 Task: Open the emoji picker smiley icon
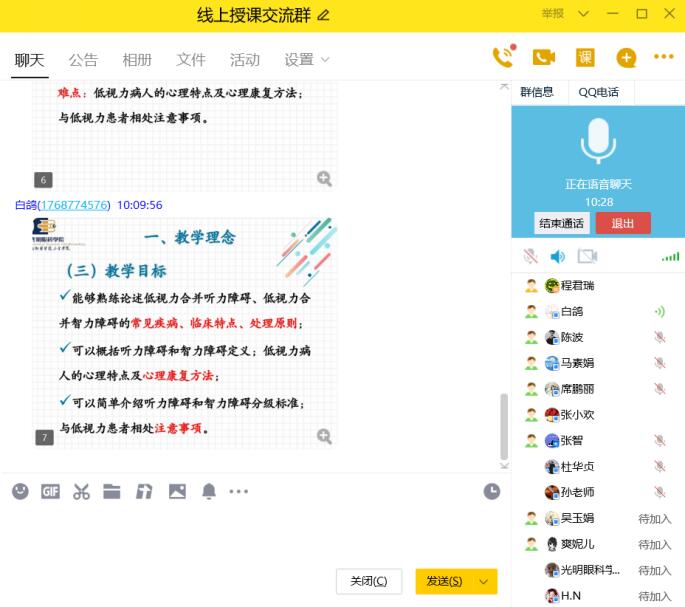[20, 491]
